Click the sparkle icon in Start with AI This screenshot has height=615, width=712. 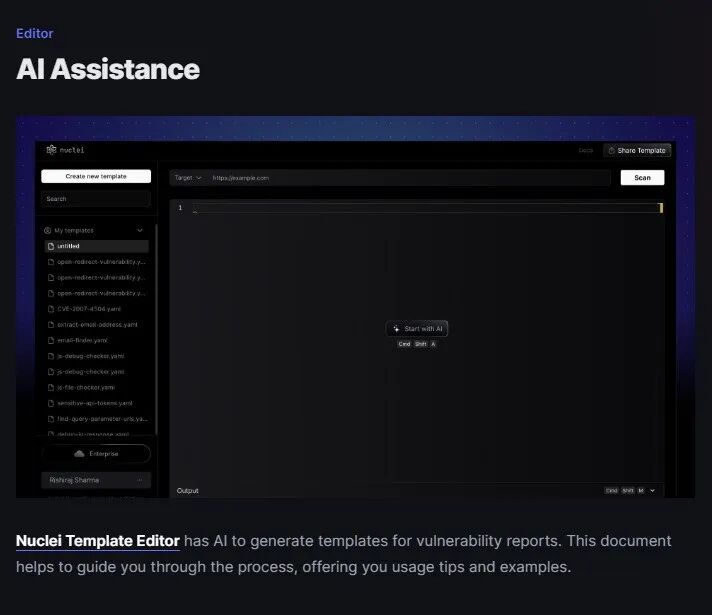point(396,329)
